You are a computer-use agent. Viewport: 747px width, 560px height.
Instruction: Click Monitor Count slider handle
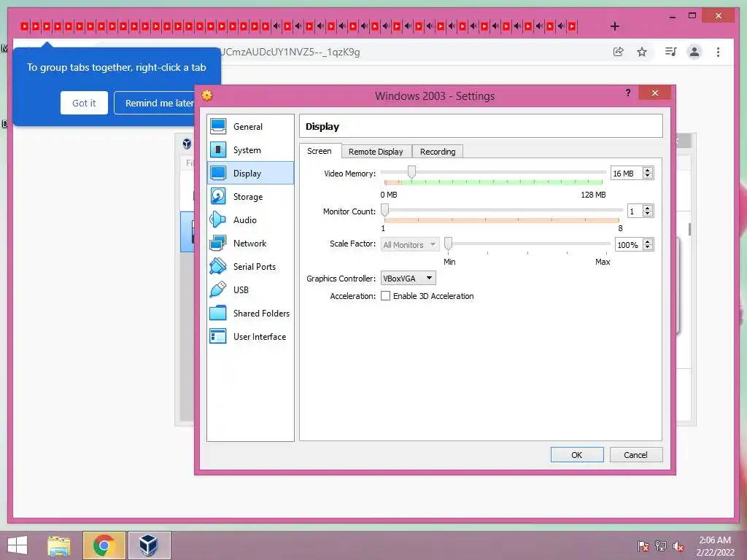click(x=385, y=210)
